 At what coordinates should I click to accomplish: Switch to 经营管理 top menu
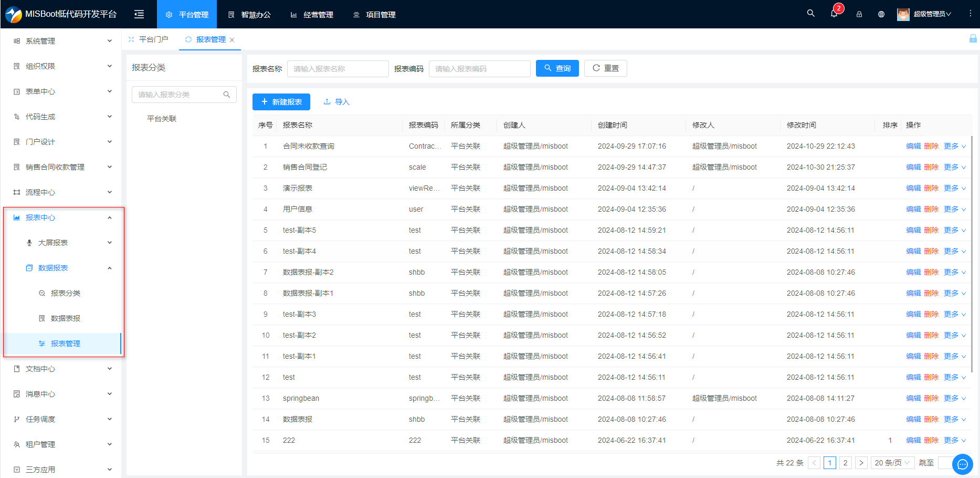coord(312,14)
